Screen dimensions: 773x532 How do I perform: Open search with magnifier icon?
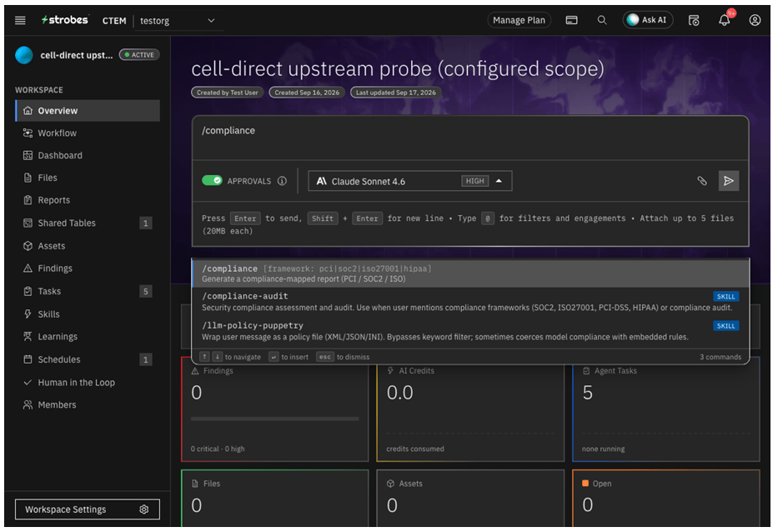pyautogui.click(x=602, y=20)
